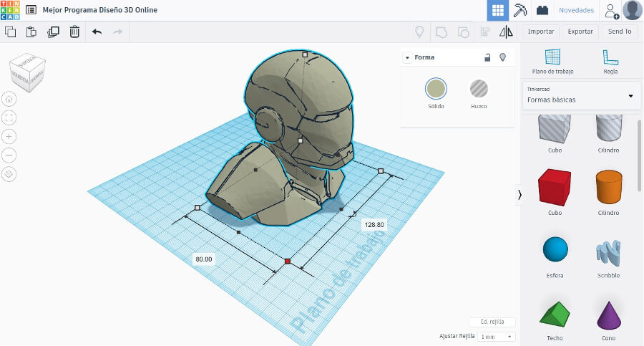Click the Exportar button
The width and height of the screenshot is (644, 346).
(580, 32)
